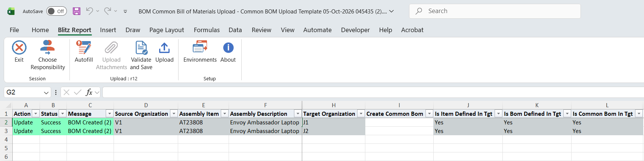Click cell J2 in Target Organization
This screenshot has width=644, height=161.
(334, 131)
